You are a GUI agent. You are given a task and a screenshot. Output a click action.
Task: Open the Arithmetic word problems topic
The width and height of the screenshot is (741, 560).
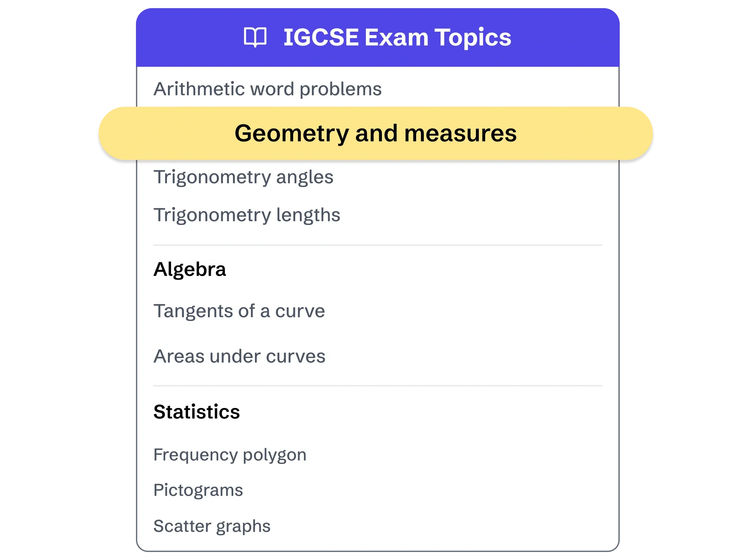click(268, 88)
